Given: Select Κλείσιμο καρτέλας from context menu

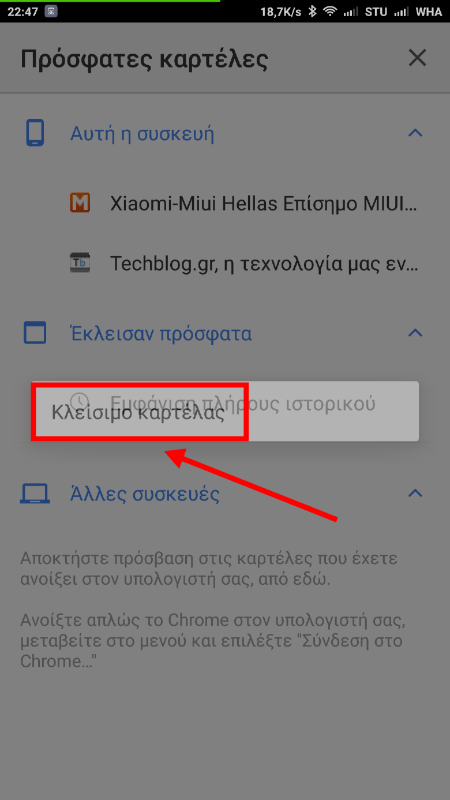Looking at the screenshot, I should (138, 413).
